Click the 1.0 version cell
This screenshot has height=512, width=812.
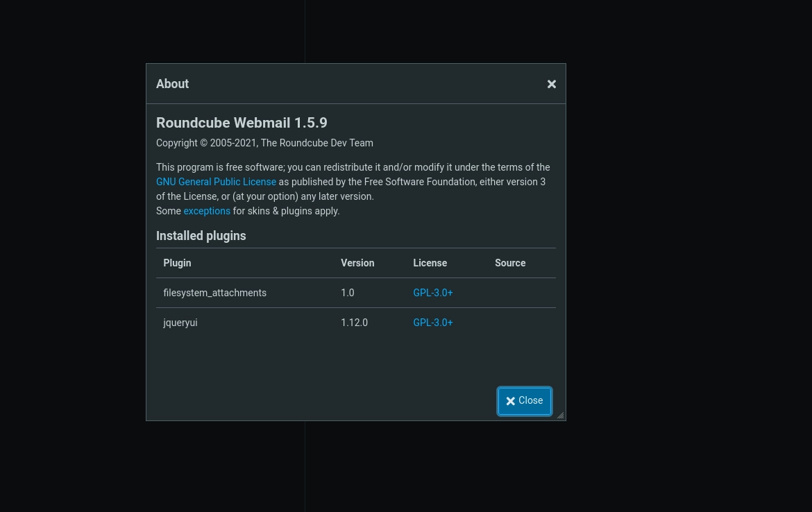348,293
